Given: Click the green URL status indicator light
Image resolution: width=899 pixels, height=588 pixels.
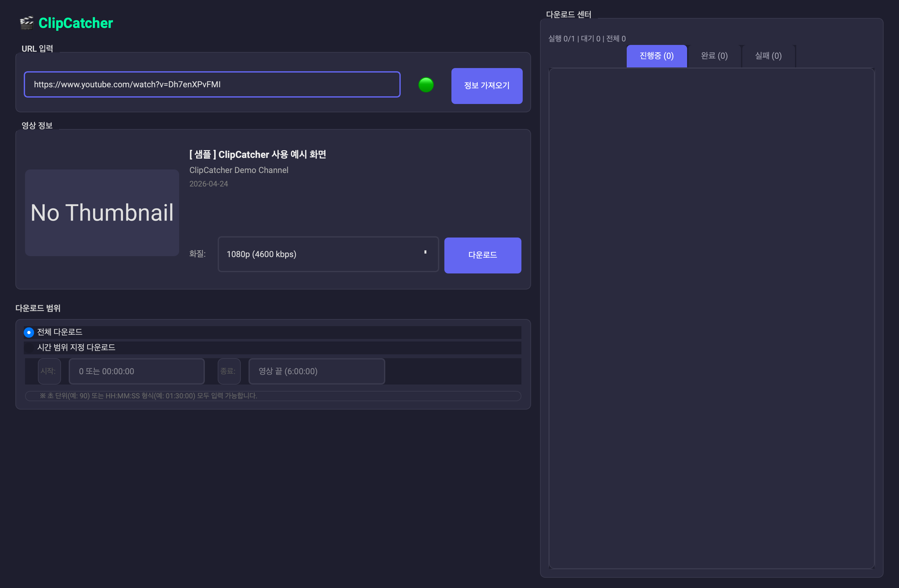Looking at the screenshot, I should point(426,85).
